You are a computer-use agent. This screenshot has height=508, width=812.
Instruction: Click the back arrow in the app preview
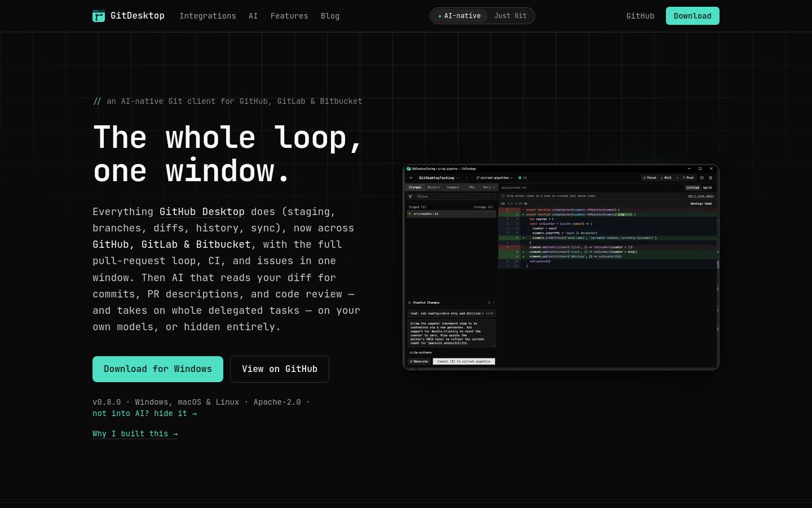[x=411, y=178]
